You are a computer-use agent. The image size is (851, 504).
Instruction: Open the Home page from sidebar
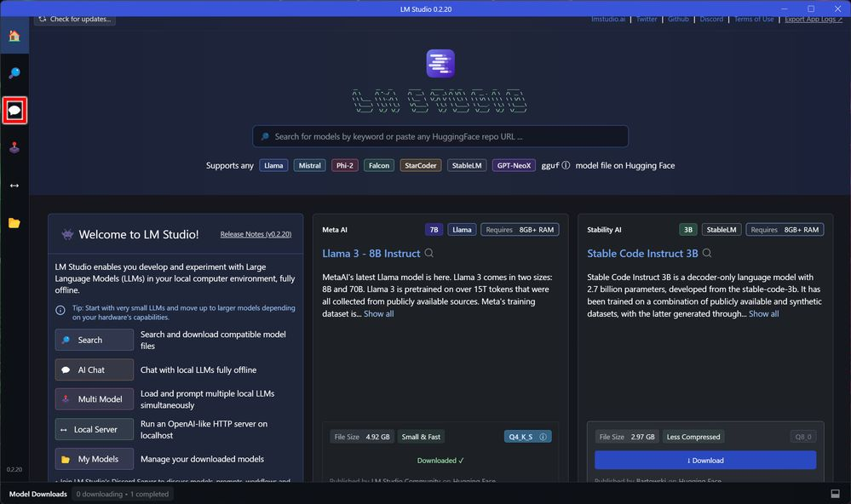[14, 36]
